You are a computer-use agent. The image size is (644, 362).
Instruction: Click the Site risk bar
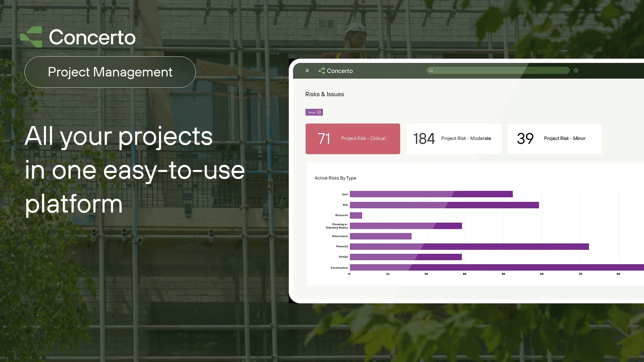pos(444,205)
